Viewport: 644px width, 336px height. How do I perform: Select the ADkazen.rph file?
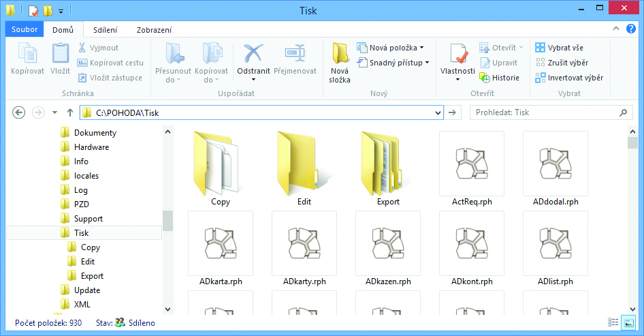click(x=388, y=248)
